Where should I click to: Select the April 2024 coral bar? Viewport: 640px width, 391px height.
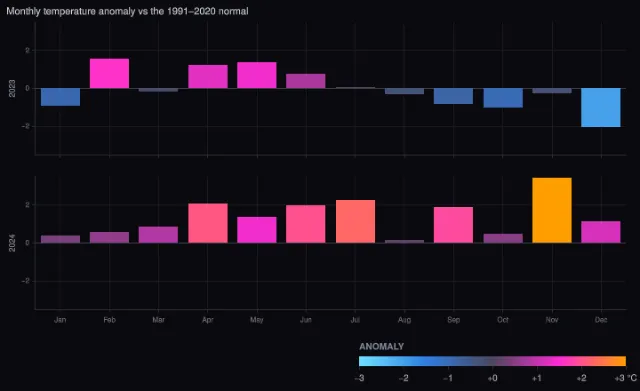[x=208, y=223]
